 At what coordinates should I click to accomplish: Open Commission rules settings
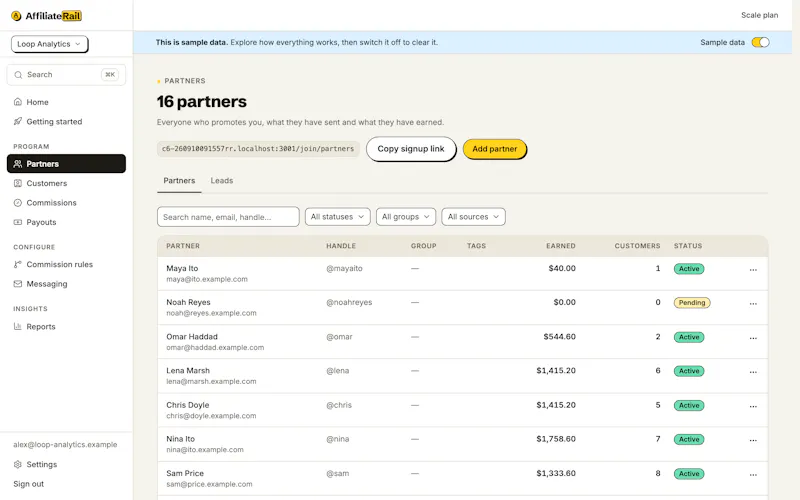click(66, 264)
